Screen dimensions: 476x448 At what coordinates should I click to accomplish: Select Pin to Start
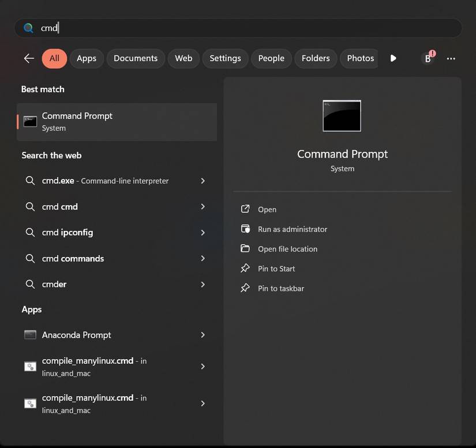click(276, 268)
